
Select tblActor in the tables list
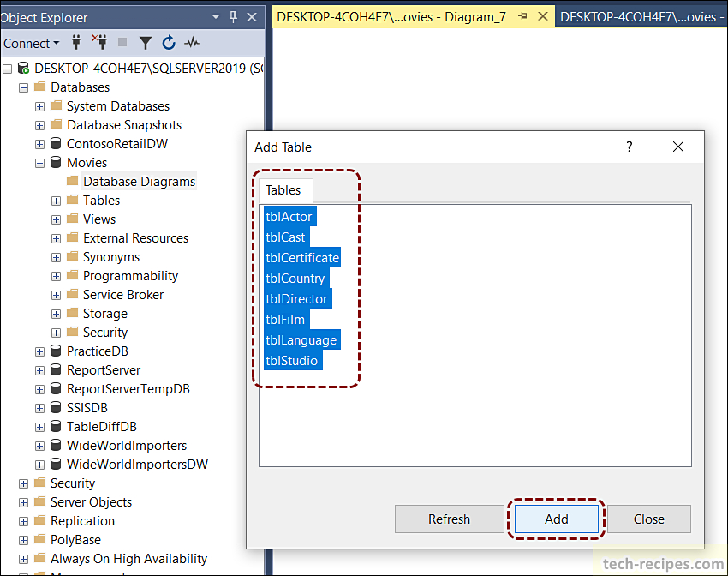289,216
